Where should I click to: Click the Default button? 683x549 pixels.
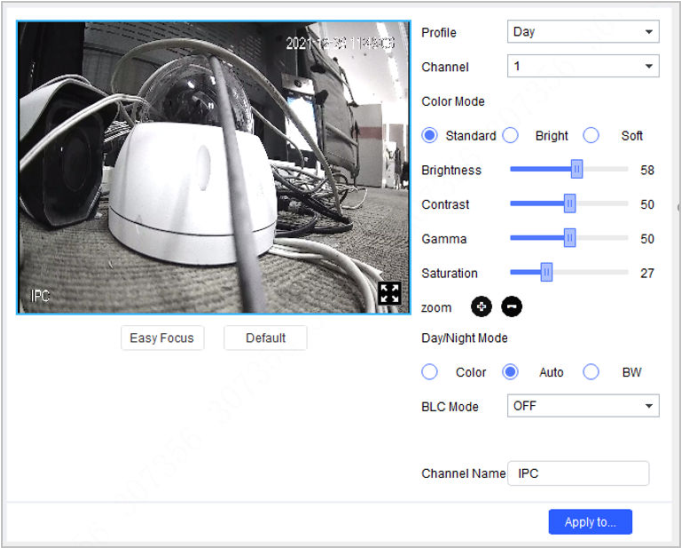(x=266, y=338)
